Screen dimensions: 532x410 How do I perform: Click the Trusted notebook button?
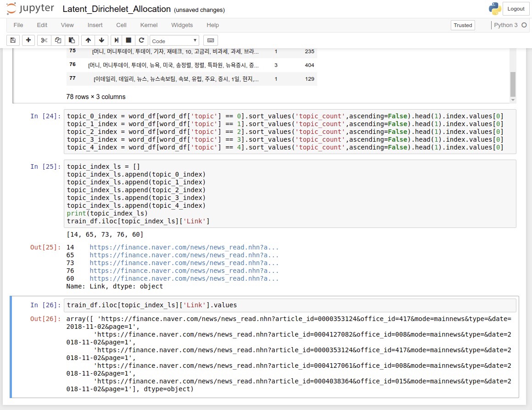click(x=463, y=25)
